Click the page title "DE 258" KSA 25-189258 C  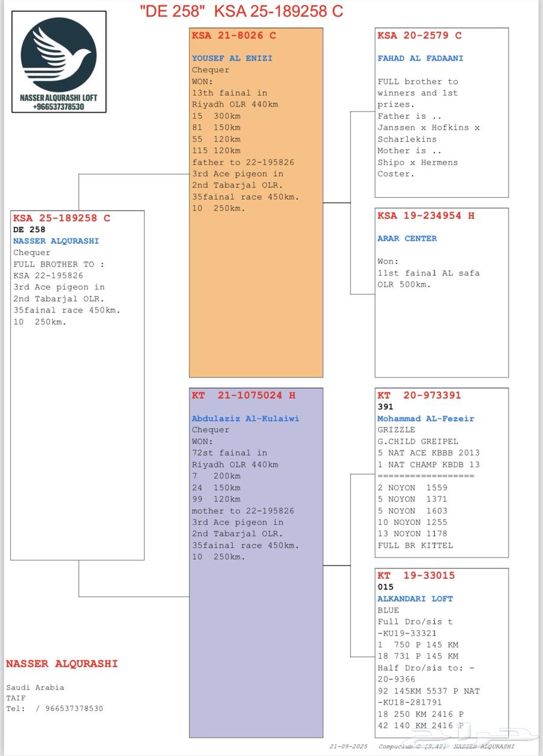tap(241, 11)
